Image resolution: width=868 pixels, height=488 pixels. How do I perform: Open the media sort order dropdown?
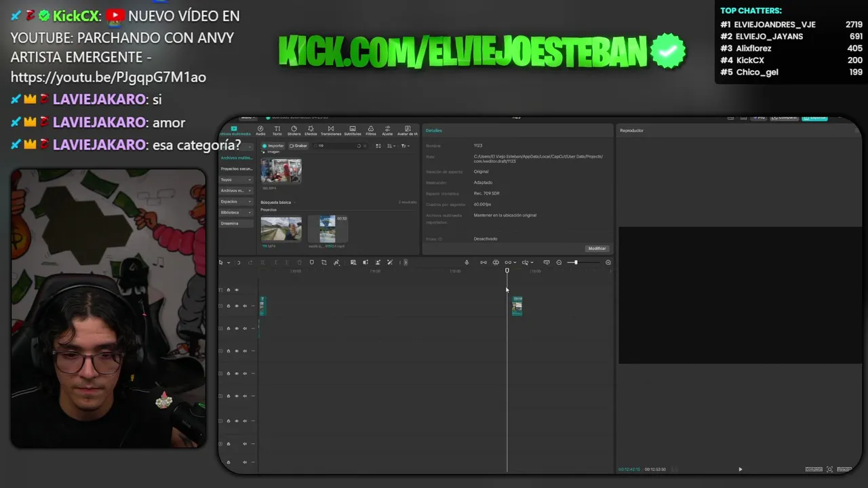[391, 146]
